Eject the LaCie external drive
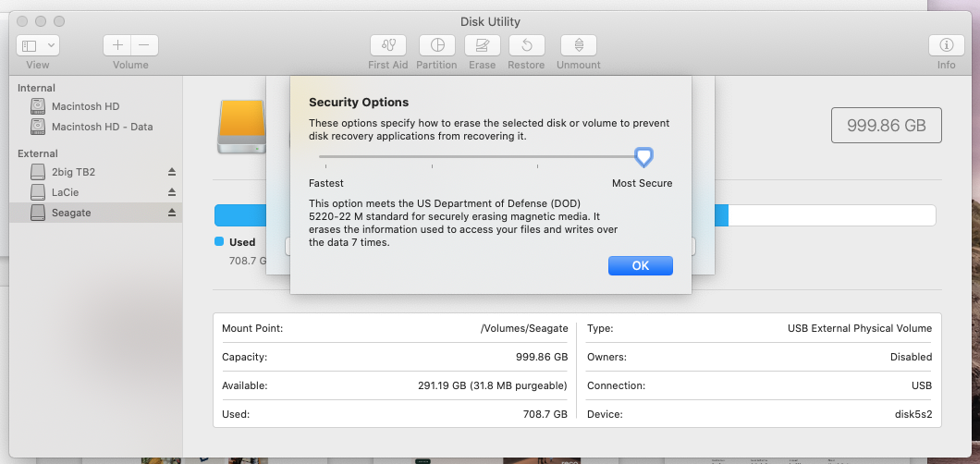Image resolution: width=980 pixels, height=464 pixels. click(171, 192)
